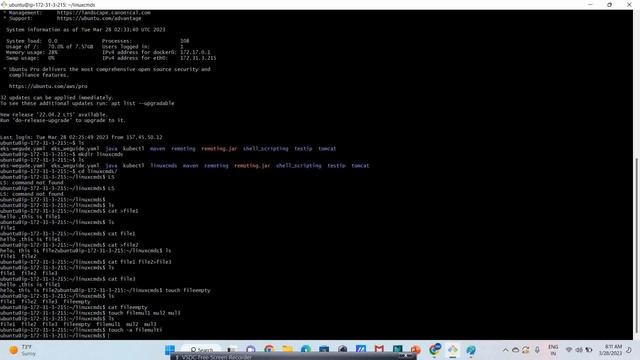This screenshot has width=640, height=360.
Task: Click the 'touch fileempty' command text
Action: point(188,290)
